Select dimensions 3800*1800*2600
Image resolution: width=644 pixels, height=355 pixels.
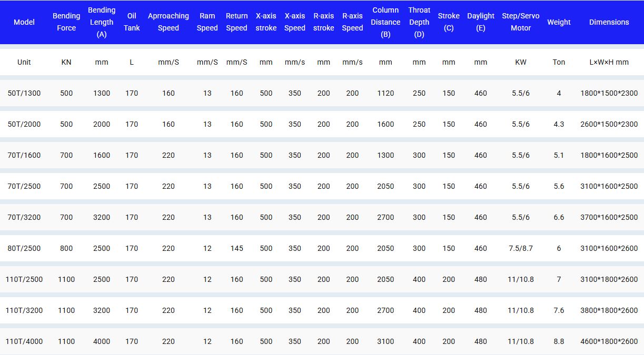click(609, 310)
